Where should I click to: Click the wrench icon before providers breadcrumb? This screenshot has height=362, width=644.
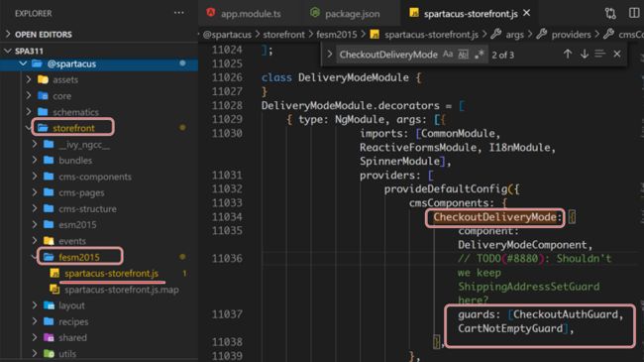(x=541, y=34)
